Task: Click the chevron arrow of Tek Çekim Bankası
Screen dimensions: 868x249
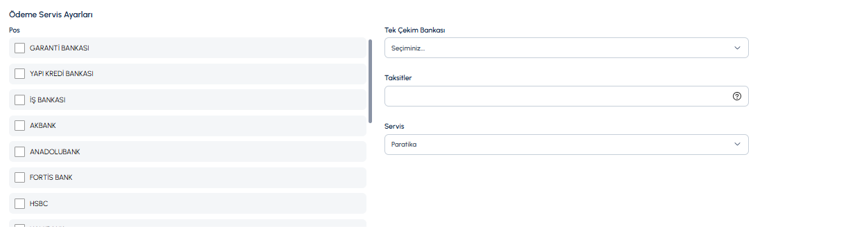Action: pyautogui.click(x=737, y=48)
